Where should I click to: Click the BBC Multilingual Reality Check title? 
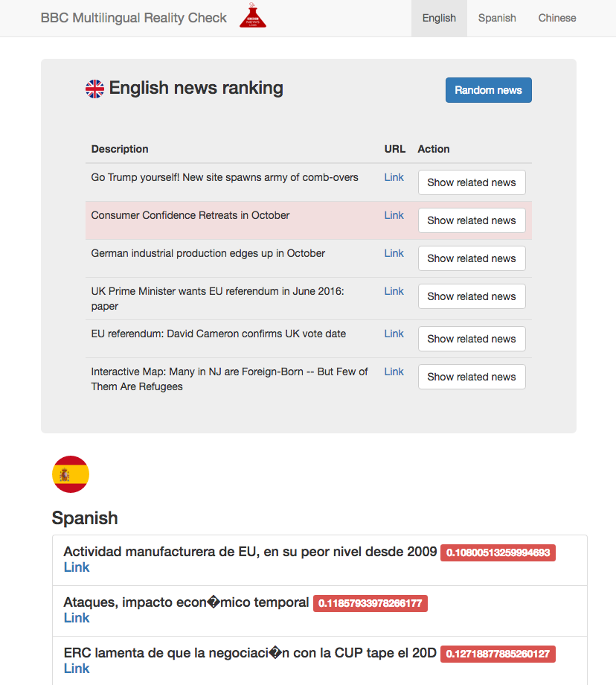[x=134, y=18]
